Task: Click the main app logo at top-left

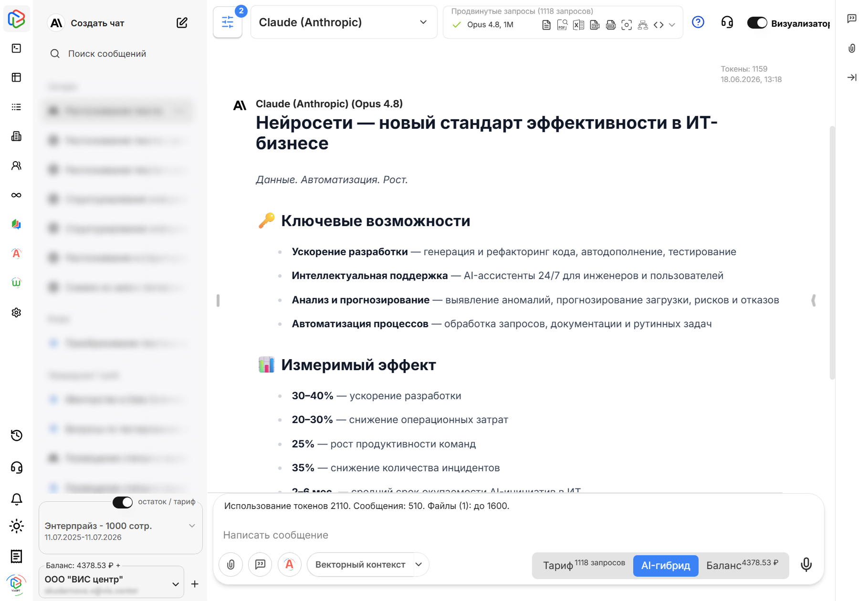Action: coord(16,19)
